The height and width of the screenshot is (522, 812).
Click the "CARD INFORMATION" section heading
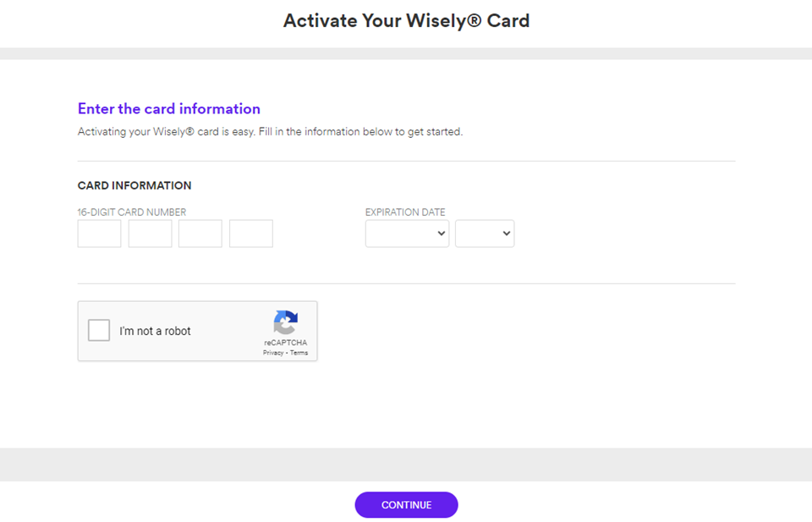click(134, 185)
